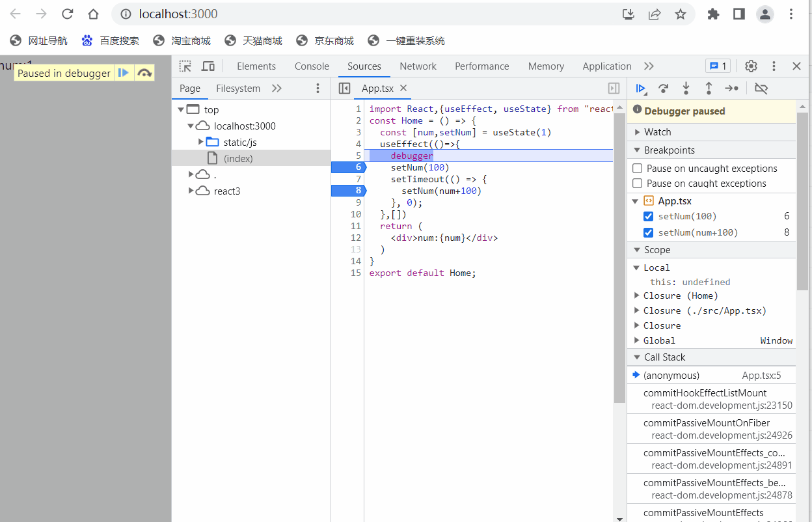
Task: Remove the breakpoint on line 6 gutter
Action: [349, 167]
